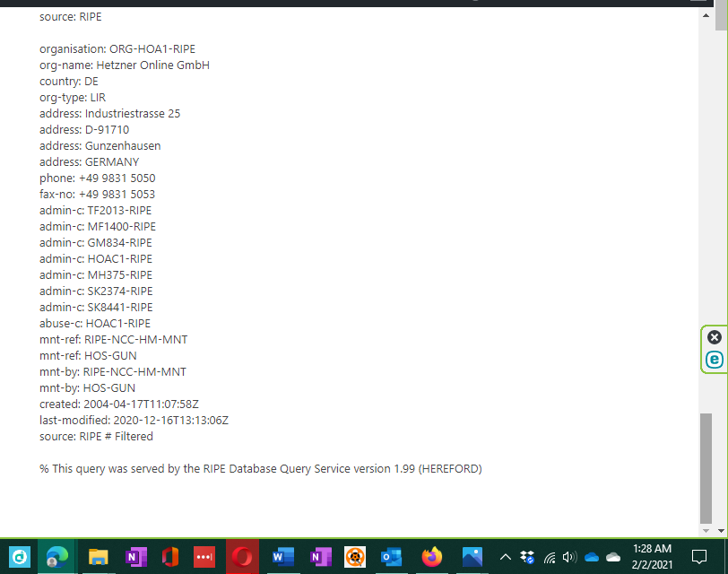Expand the hidden system tray icons chevron
The height and width of the screenshot is (574, 728).
point(506,557)
